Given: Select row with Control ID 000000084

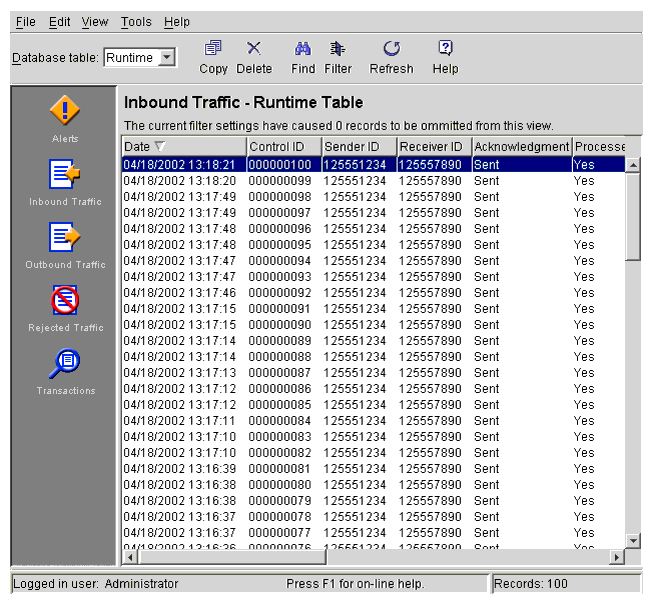Looking at the screenshot, I should coord(374,421).
